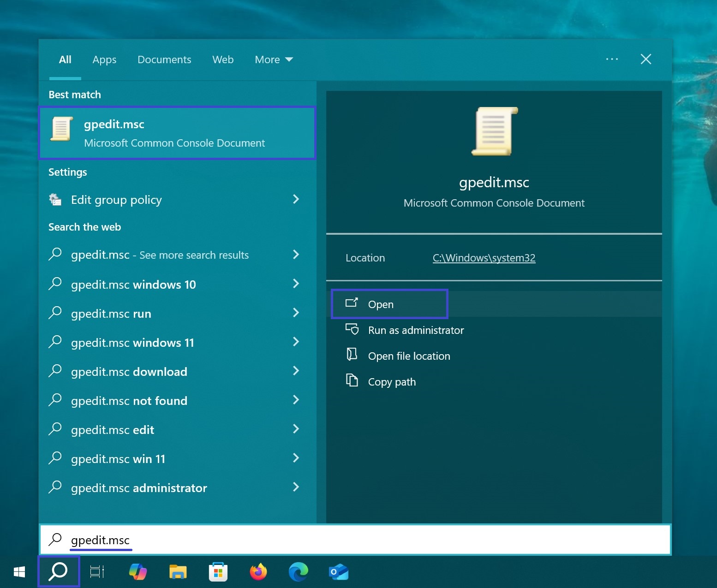Screen dimensions: 717x588
Task: Launch Copilot from the taskbar
Action: pyautogui.click(x=137, y=572)
